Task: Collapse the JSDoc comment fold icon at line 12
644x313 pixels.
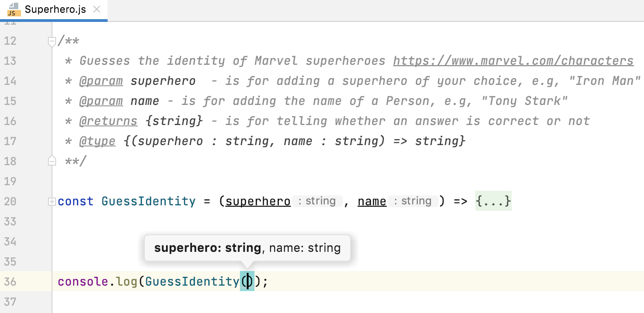Action: click(52, 41)
